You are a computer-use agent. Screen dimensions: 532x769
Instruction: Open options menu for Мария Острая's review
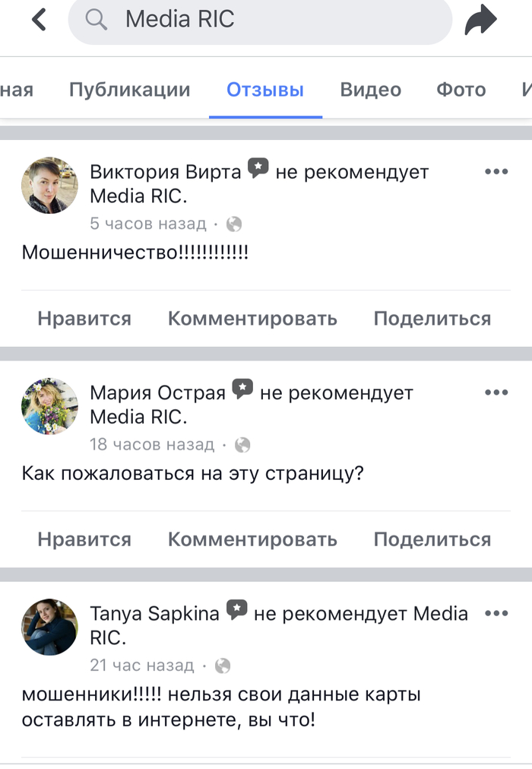coord(496,392)
